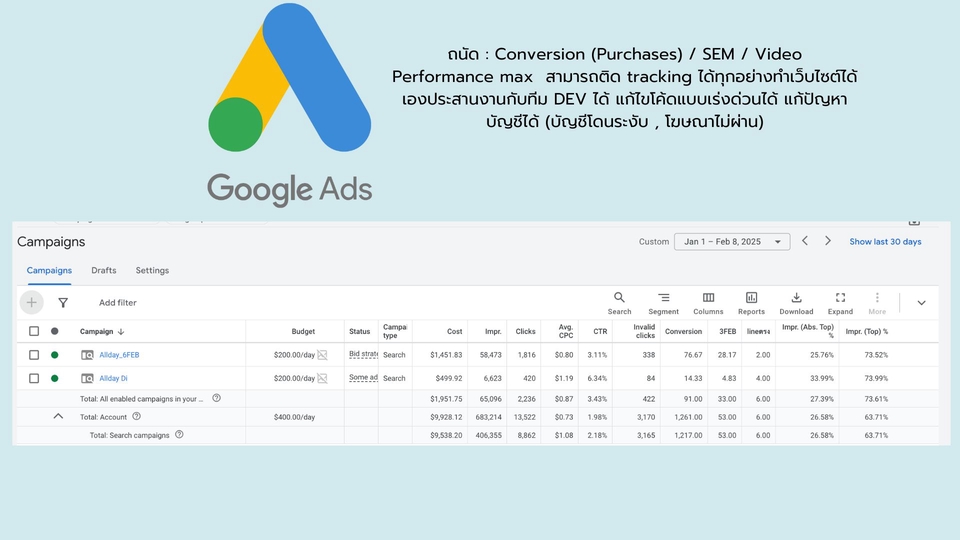Switch to the Settings tab
The width and height of the screenshot is (960, 540).
152,270
